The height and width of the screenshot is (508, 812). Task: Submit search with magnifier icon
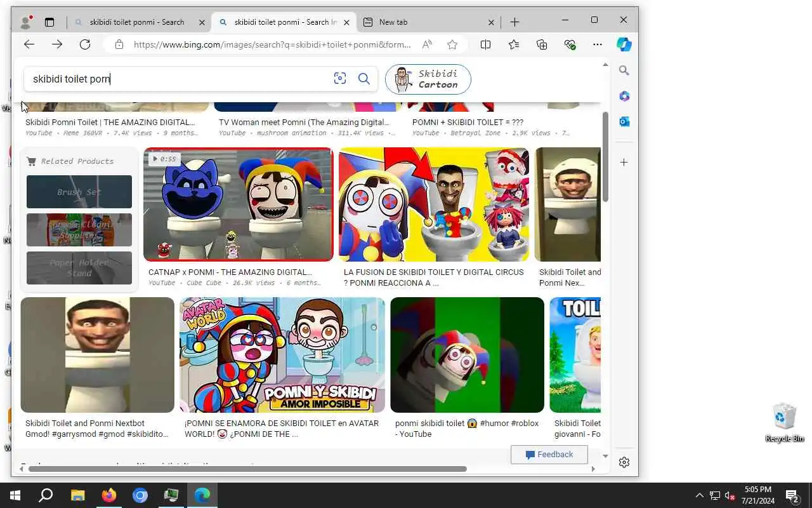pos(364,79)
